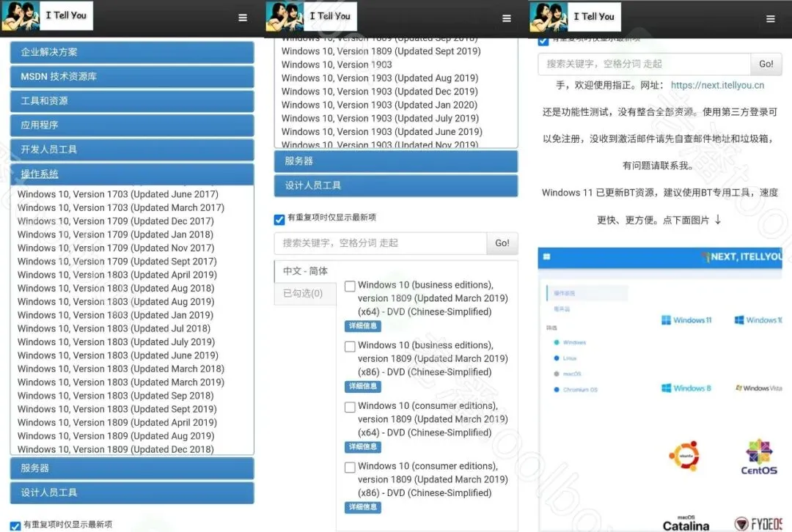
Task: Tap the I Tell You logo in the right screenshot
Action: [576, 17]
